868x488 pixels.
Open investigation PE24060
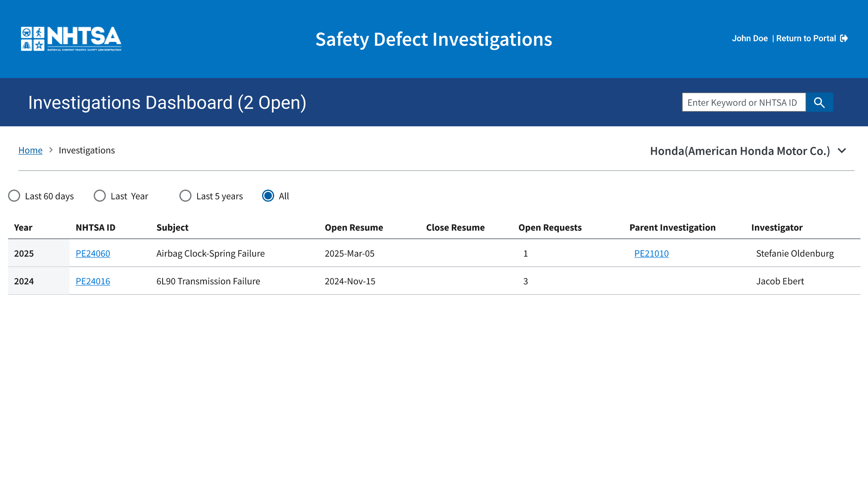click(x=93, y=253)
